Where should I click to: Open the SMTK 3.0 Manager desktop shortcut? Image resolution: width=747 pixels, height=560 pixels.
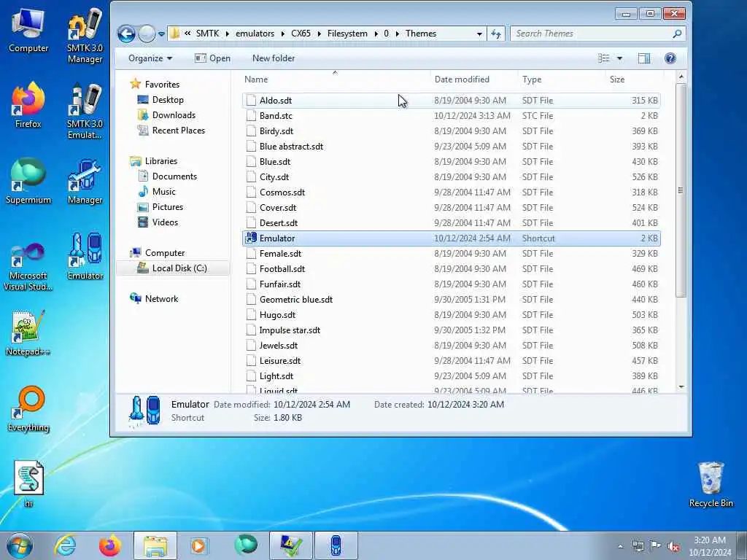[85, 35]
